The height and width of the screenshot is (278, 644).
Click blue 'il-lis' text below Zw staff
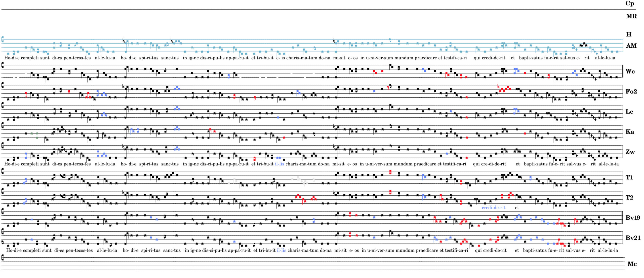tap(279, 164)
